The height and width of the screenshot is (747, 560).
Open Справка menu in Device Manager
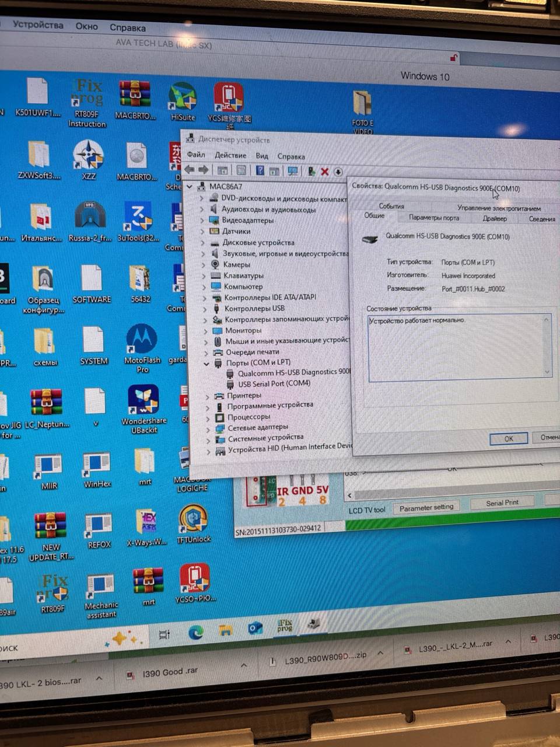[x=291, y=156]
